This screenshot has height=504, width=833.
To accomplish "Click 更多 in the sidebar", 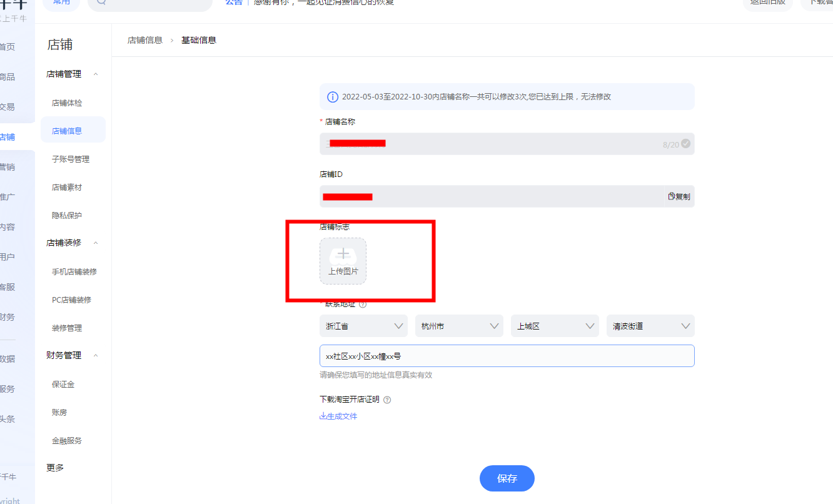I will (x=55, y=468).
